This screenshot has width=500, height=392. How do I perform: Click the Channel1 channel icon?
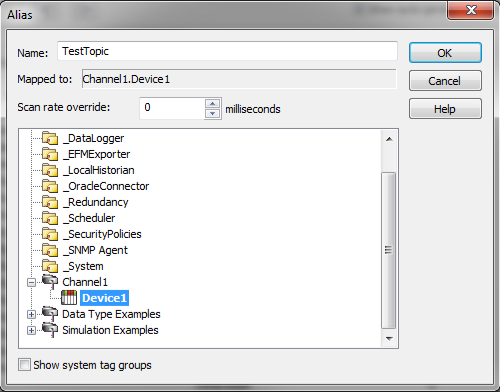point(50,282)
